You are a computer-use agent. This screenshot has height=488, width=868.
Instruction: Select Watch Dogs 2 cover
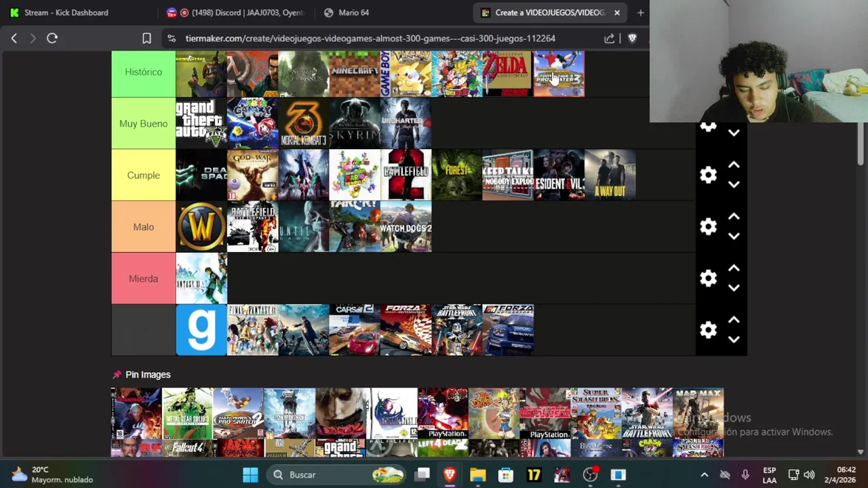coord(406,226)
